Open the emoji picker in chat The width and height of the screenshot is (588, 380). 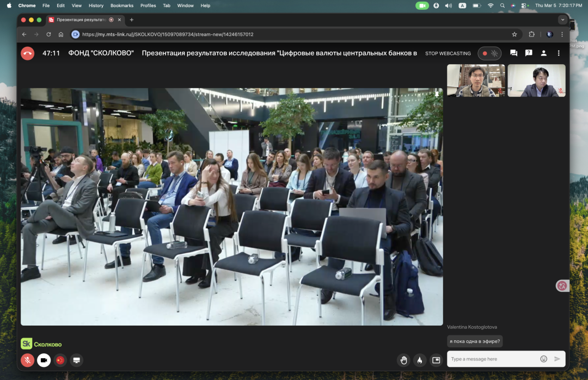tap(543, 359)
